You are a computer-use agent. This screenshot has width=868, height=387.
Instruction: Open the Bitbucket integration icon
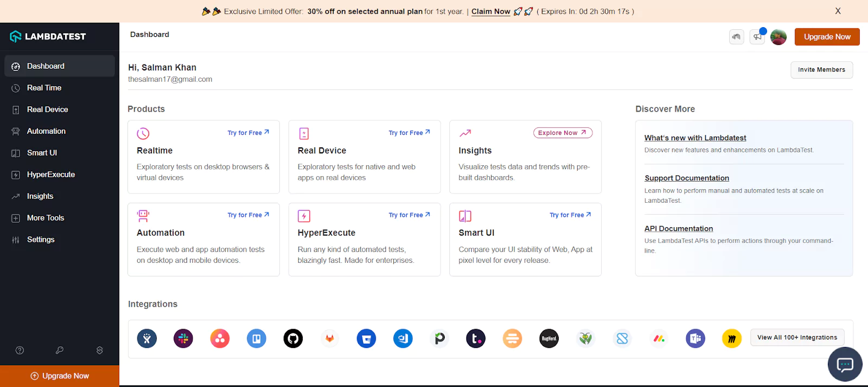pos(366,339)
